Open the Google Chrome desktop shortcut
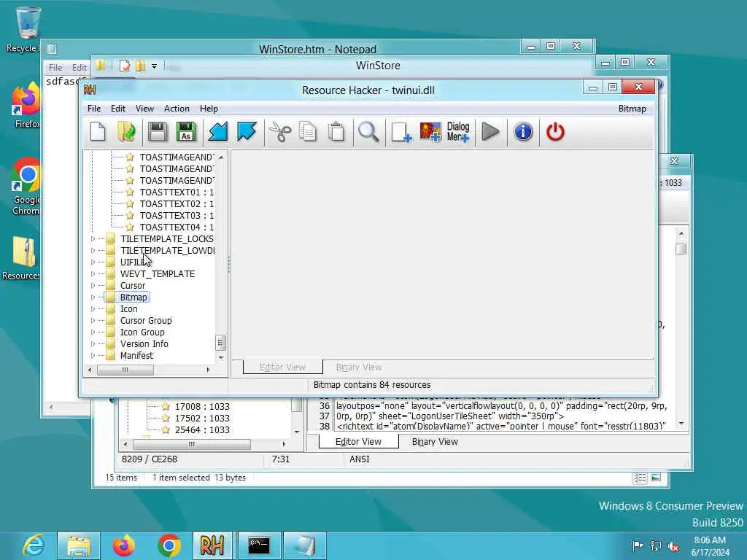The image size is (747, 560). (26, 187)
